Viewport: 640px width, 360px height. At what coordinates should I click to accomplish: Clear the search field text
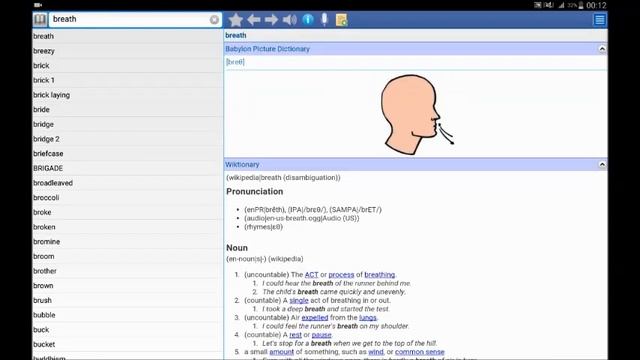pos(214,20)
